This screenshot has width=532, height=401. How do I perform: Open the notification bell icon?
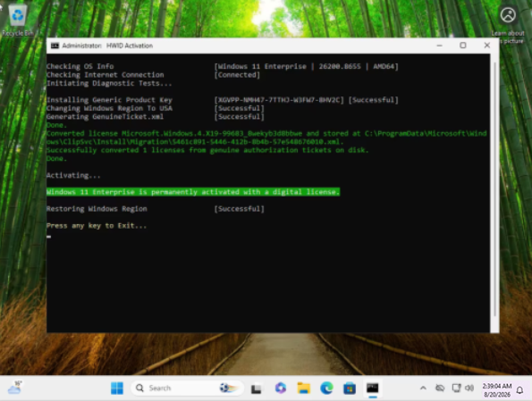tap(519, 390)
